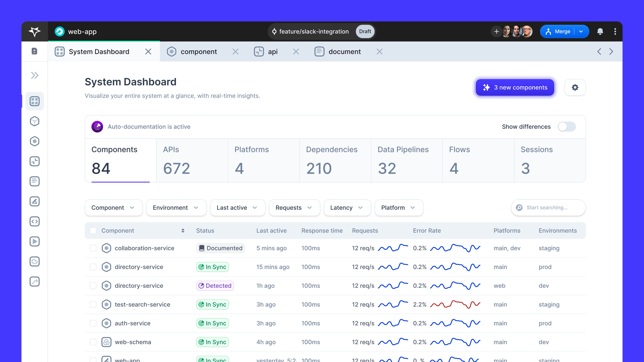Open the 3D cube icon in sidebar

point(35,121)
